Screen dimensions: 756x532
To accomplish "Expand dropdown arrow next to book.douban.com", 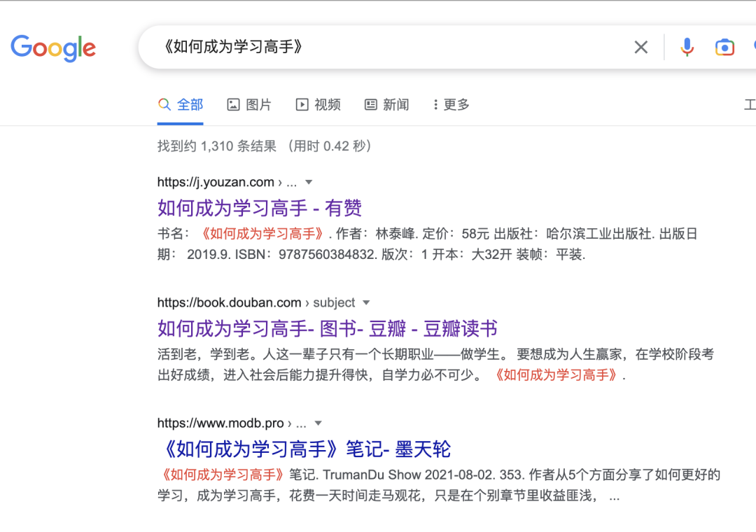I will [366, 303].
